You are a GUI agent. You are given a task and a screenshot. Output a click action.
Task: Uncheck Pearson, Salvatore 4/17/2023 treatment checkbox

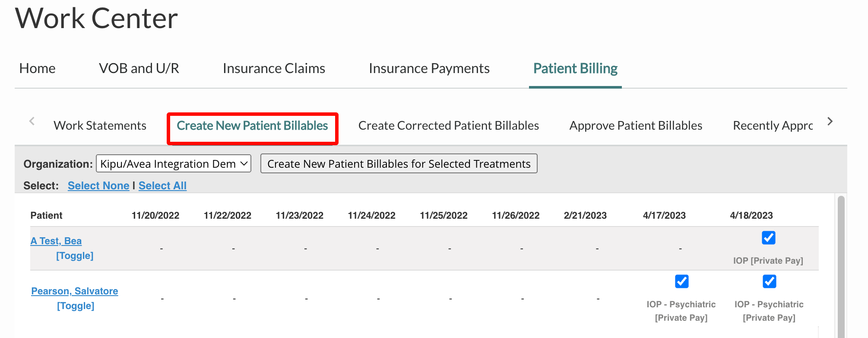pos(681,281)
